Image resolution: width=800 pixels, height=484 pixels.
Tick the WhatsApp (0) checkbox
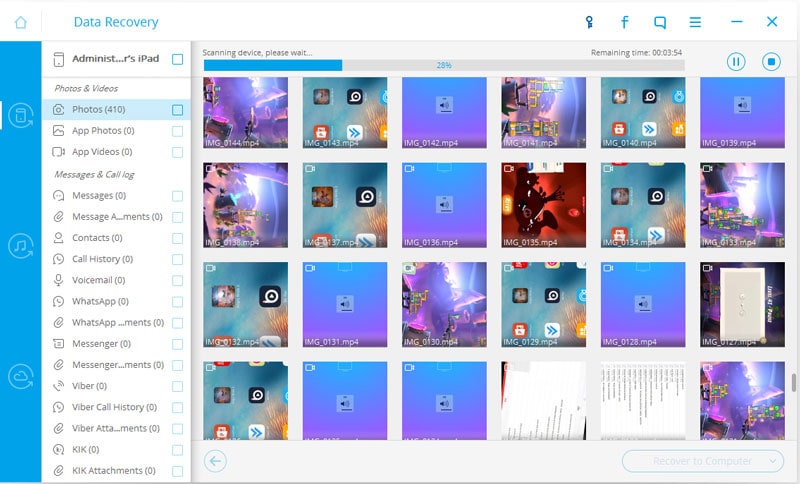coord(178,301)
